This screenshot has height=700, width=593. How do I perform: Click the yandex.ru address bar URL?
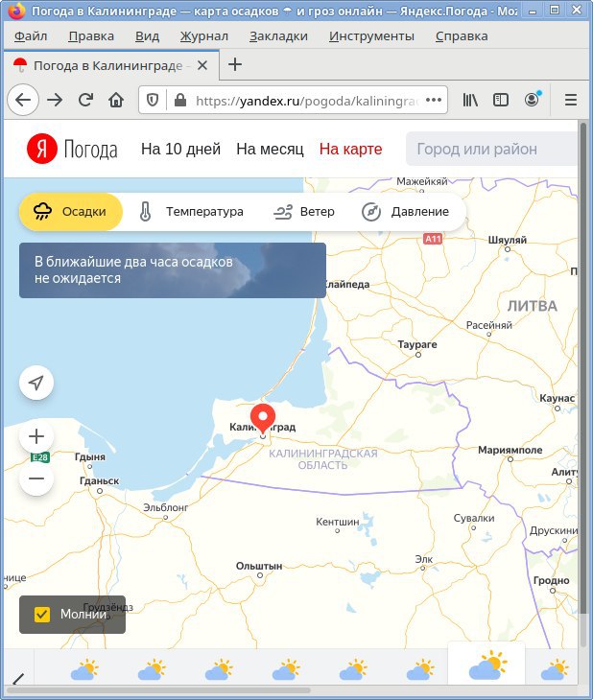coord(306,101)
